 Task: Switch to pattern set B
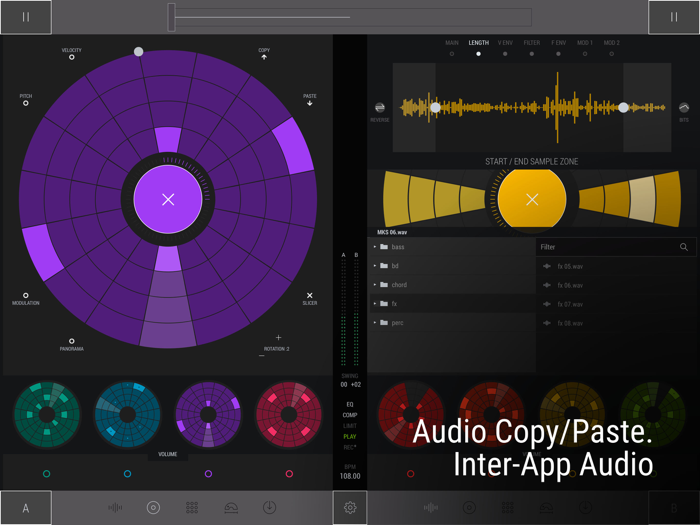tap(674, 508)
